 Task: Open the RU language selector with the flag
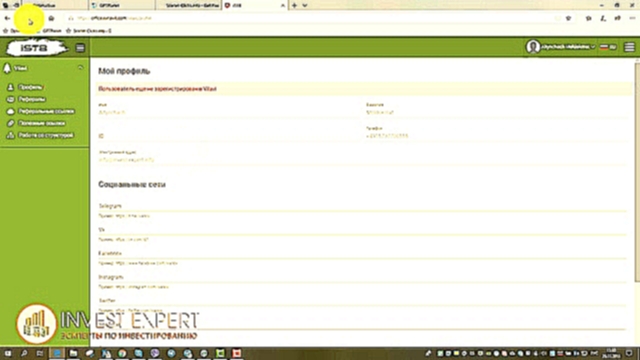[608, 47]
